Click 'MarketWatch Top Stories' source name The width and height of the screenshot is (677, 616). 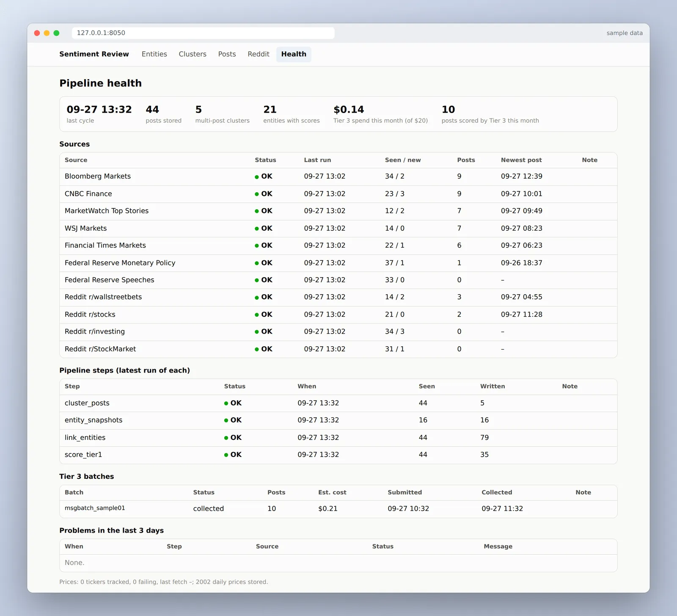[x=107, y=211]
